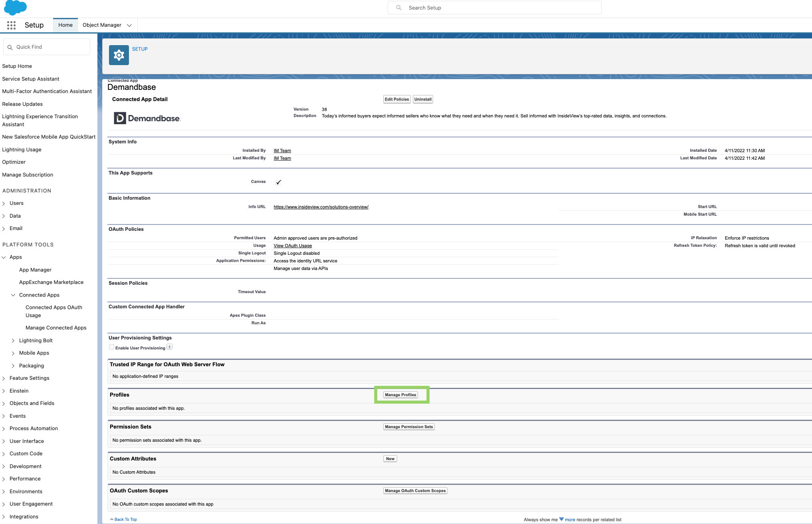
Task: Enable the User Provisioning checkbox
Action: (111, 347)
